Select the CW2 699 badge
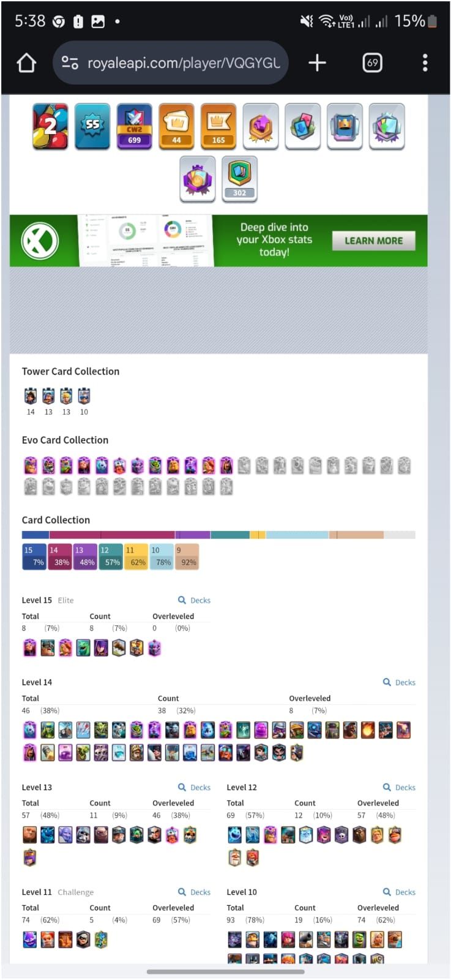The image size is (451, 980). (135, 126)
